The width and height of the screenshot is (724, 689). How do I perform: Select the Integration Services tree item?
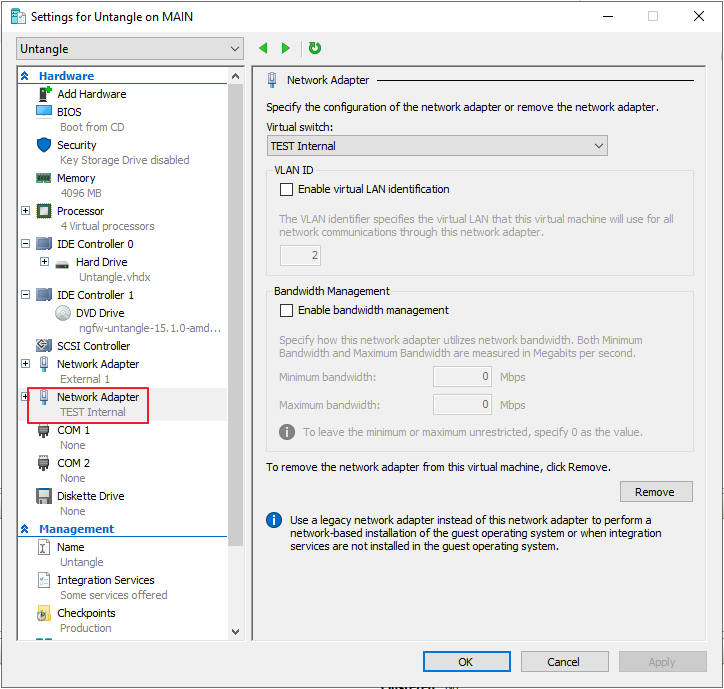(106, 580)
